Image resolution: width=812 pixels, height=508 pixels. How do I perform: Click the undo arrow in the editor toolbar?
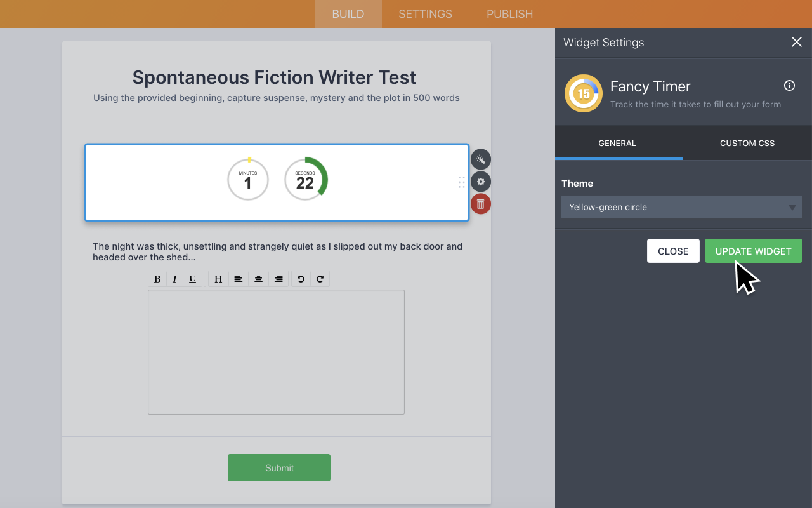[300, 278]
